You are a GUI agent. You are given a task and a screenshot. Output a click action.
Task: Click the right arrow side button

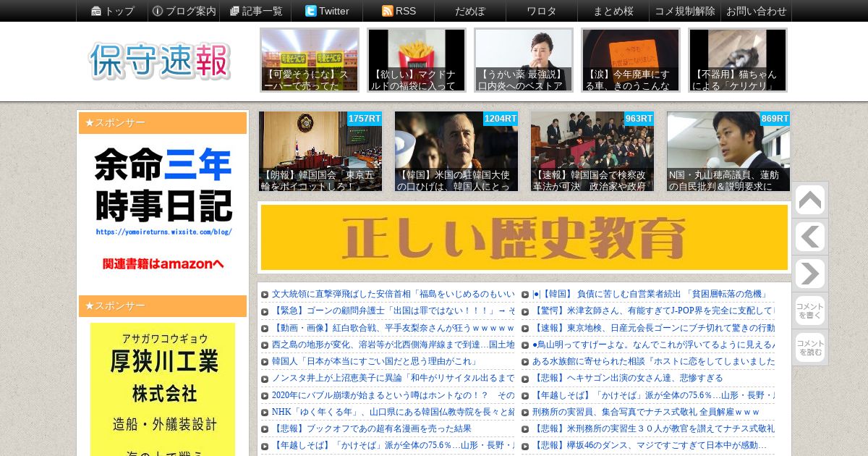[x=810, y=274]
